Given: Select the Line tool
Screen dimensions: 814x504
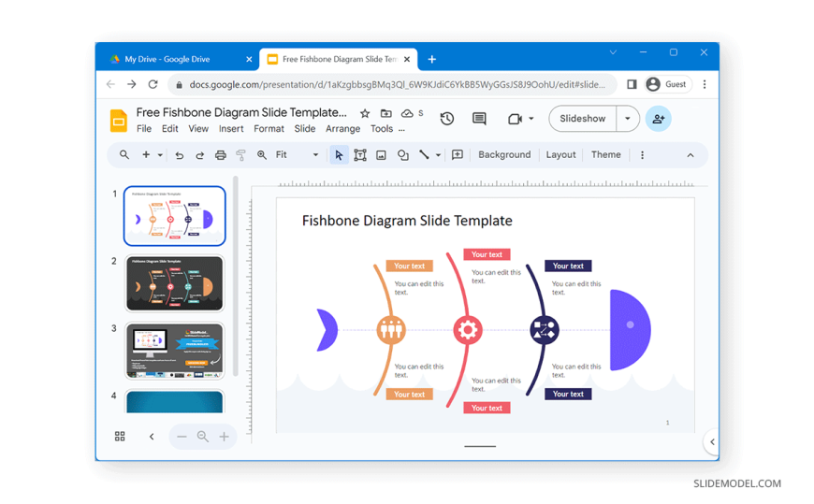Looking at the screenshot, I should tap(424, 154).
